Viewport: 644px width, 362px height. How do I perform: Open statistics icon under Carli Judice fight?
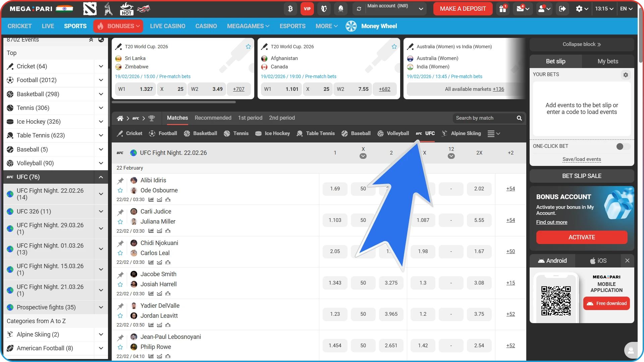pyautogui.click(x=151, y=231)
